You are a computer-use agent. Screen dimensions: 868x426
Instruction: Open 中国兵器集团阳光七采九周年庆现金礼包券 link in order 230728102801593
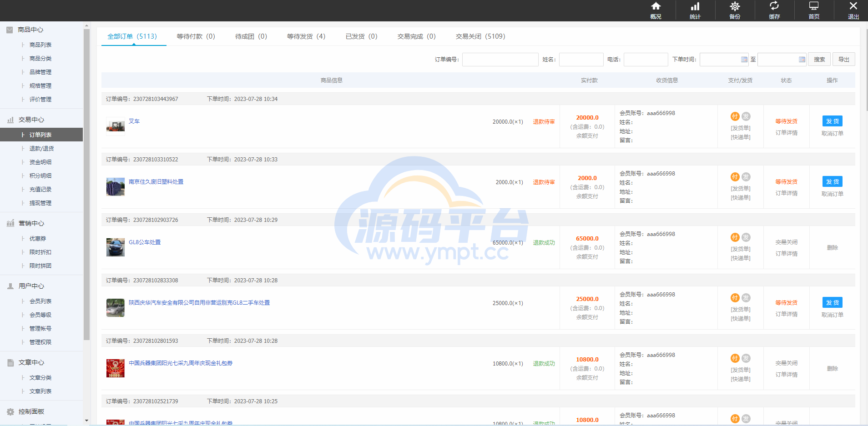click(x=181, y=363)
